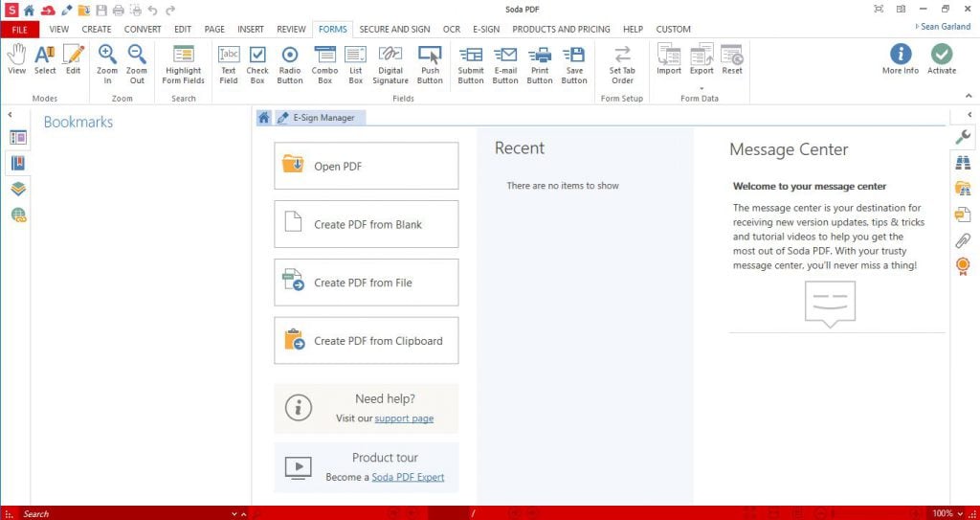Open the SECURE AND SIGN tab

(x=394, y=30)
